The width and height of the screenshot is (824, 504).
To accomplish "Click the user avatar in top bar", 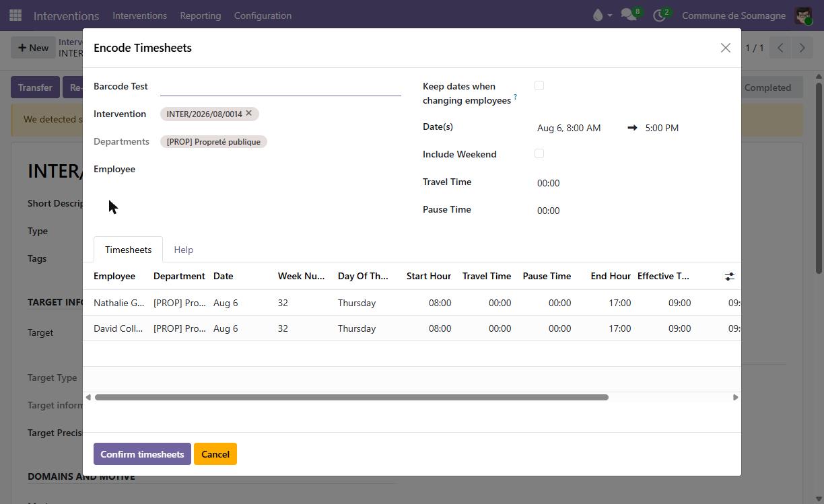I will pos(803,15).
